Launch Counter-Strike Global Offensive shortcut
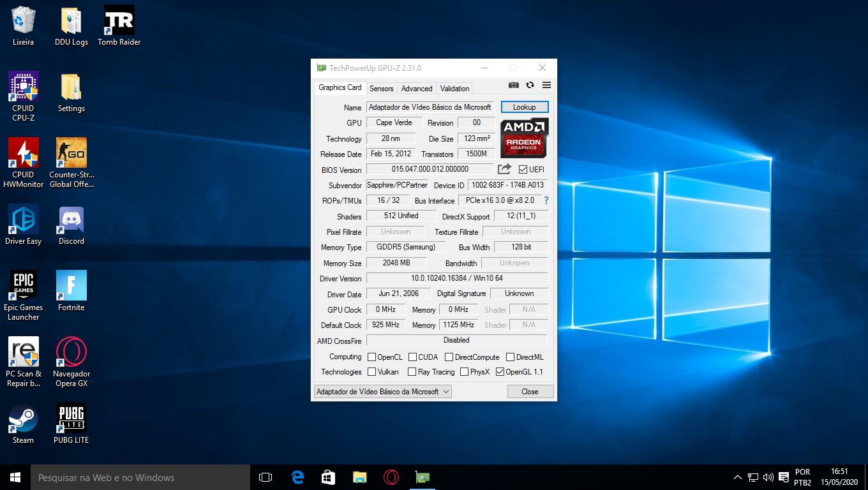868x490 pixels. click(x=71, y=163)
